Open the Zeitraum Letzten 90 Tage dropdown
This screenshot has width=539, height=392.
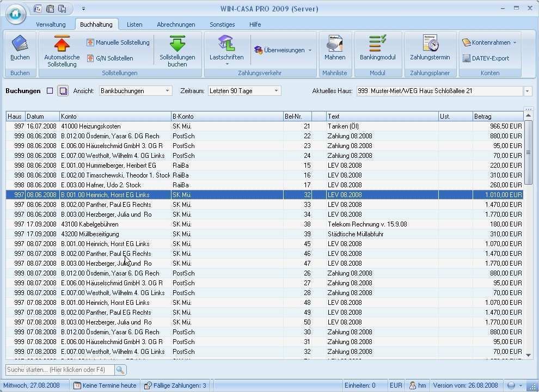coord(276,91)
